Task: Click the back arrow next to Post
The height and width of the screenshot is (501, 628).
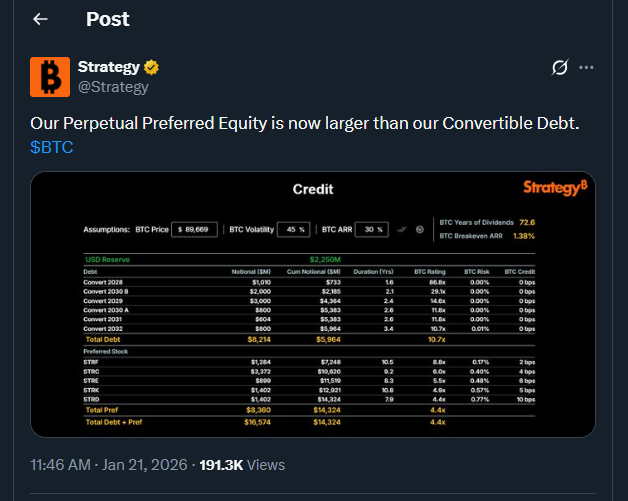Action: click(41, 19)
